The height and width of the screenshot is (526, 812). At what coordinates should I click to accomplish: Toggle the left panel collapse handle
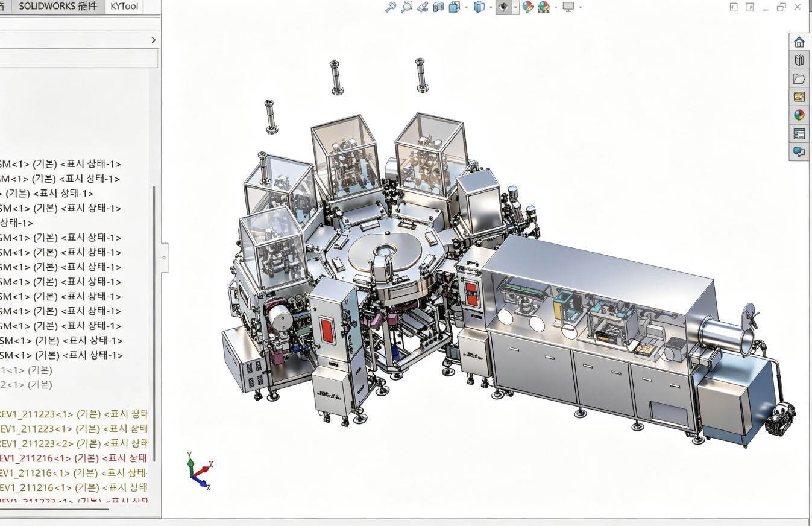[x=164, y=258]
